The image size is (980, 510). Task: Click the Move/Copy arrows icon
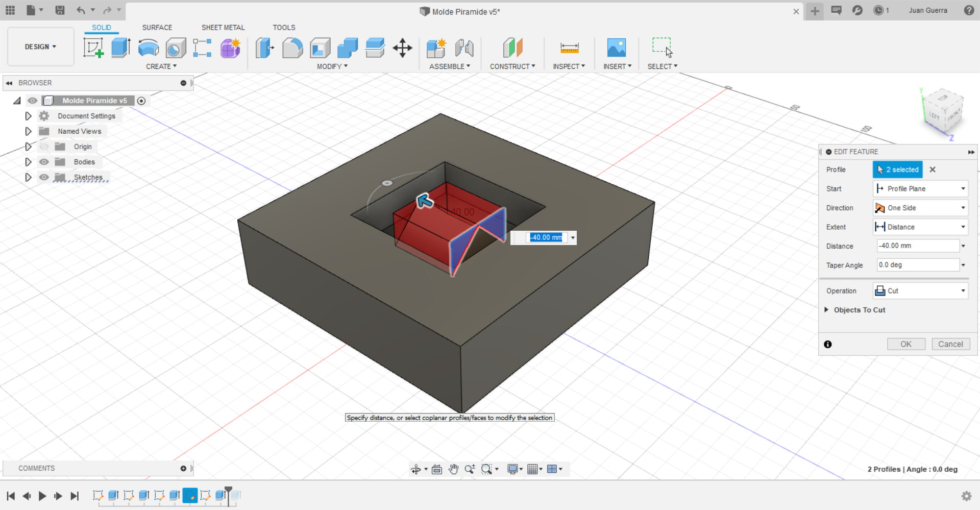pos(402,48)
